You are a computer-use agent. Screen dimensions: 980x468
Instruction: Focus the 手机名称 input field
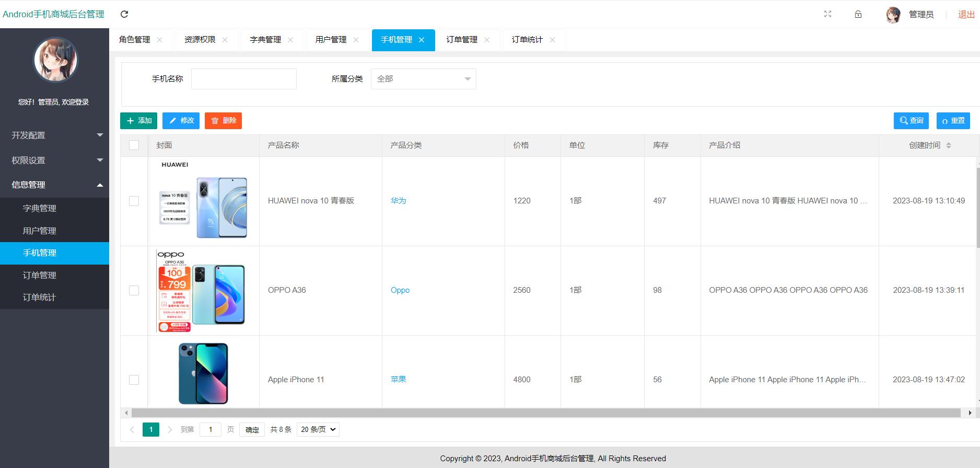(x=244, y=79)
